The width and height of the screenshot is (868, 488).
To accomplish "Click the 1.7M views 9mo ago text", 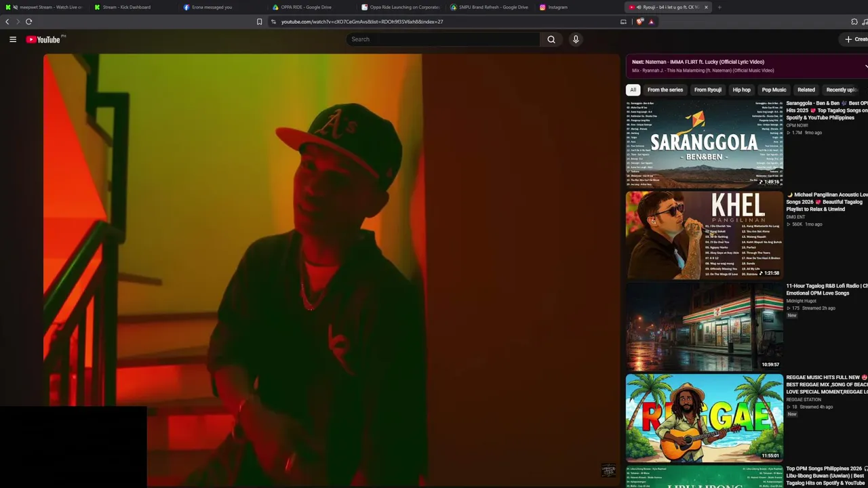I will pyautogui.click(x=804, y=133).
